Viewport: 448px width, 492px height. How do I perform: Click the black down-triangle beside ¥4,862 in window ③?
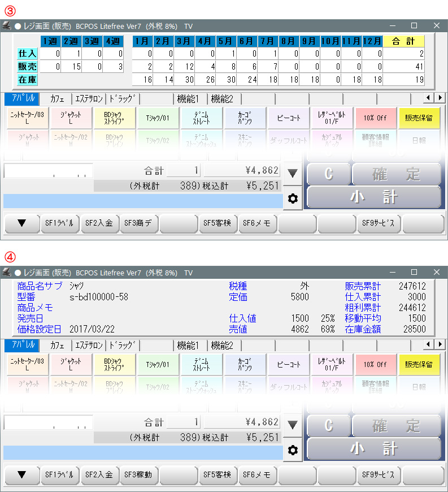coord(292,174)
